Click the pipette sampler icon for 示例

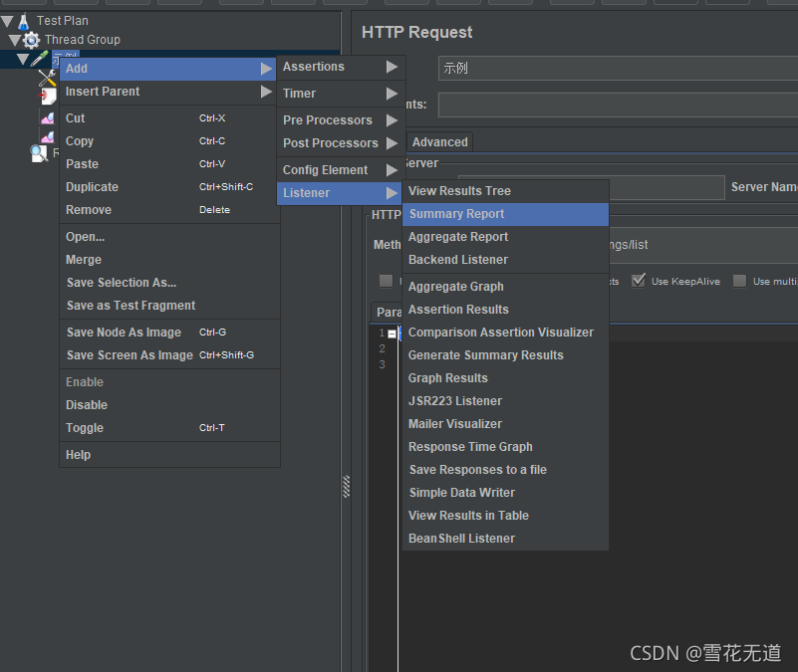[x=40, y=58]
